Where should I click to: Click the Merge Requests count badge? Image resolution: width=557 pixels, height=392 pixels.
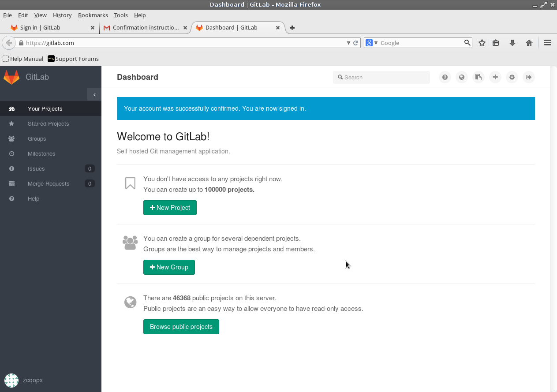click(x=90, y=183)
